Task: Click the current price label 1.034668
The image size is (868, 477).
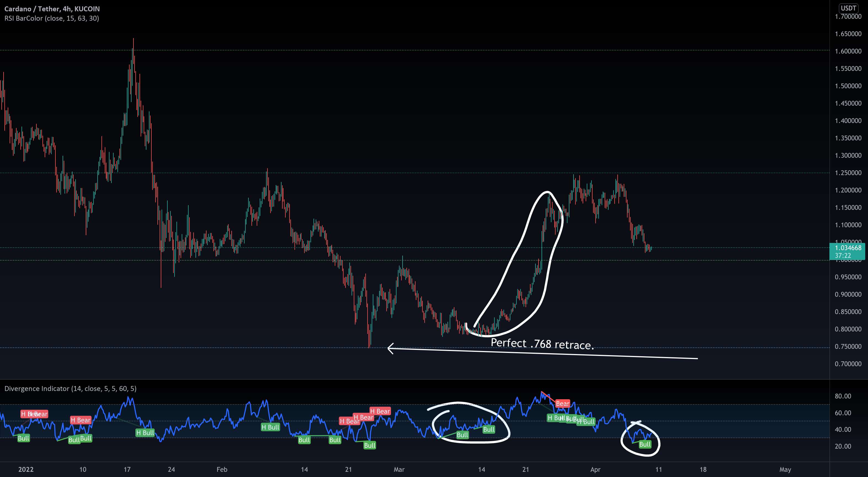Action: [848, 248]
